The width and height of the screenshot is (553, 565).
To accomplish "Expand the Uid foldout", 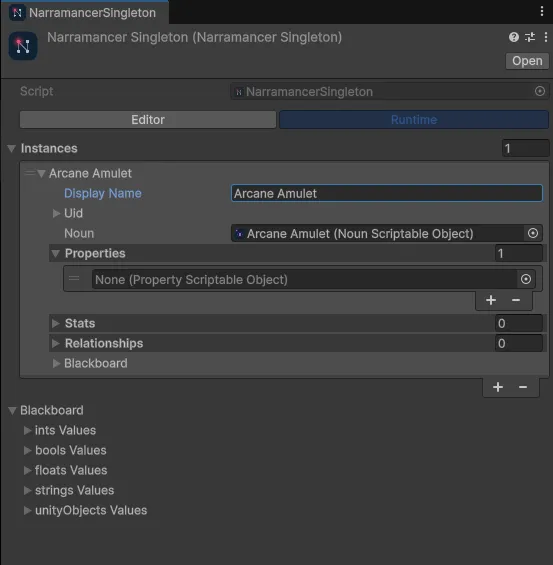I will (x=56, y=213).
